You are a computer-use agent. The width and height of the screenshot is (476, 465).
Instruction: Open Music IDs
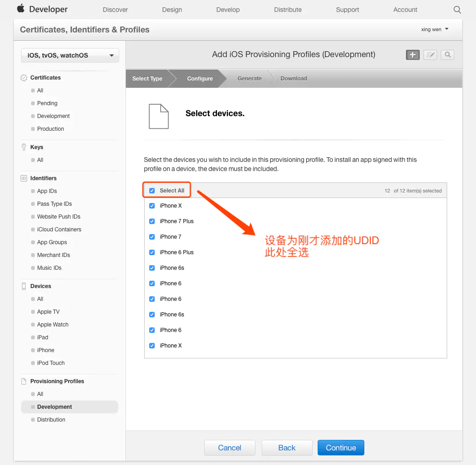coord(49,268)
